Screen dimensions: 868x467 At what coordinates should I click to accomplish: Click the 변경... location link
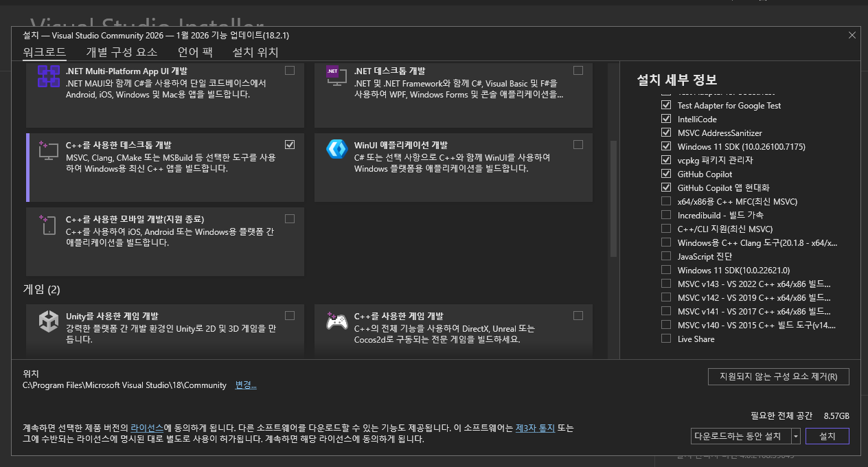coord(246,385)
